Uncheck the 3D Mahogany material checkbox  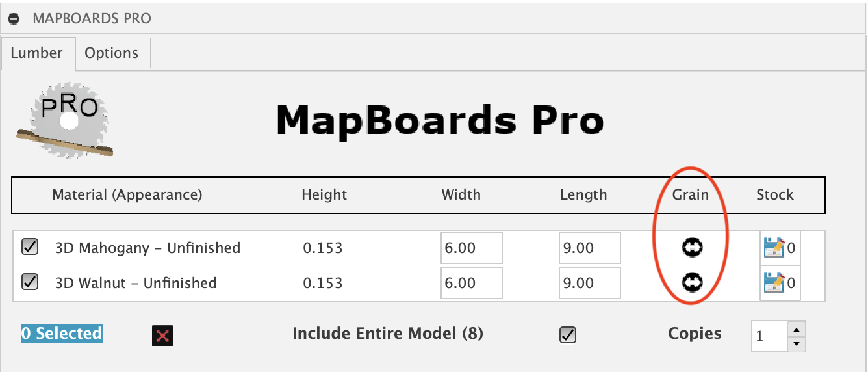[x=30, y=247]
